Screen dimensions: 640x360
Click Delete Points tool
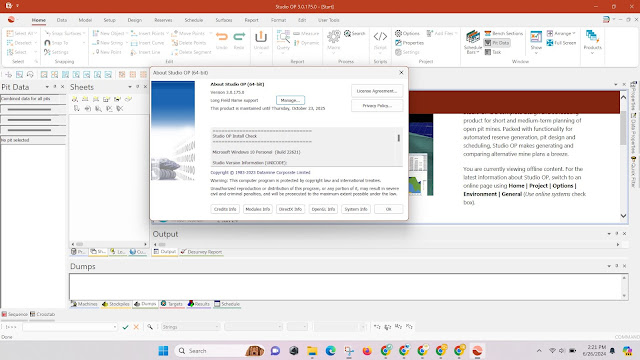click(189, 43)
